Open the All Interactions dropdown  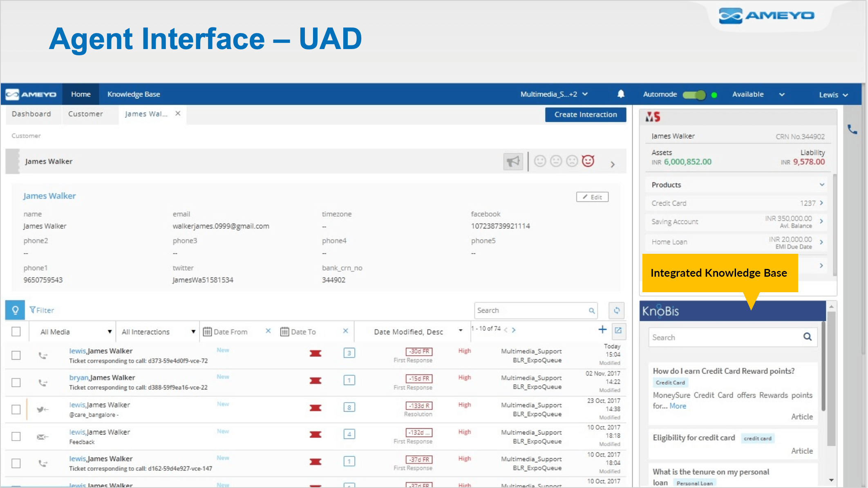click(x=159, y=332)
